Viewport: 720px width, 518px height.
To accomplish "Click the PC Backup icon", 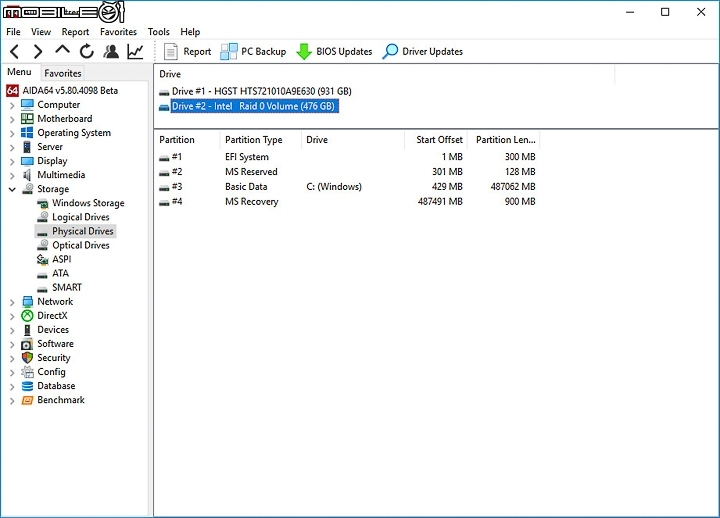I will 229,51.
